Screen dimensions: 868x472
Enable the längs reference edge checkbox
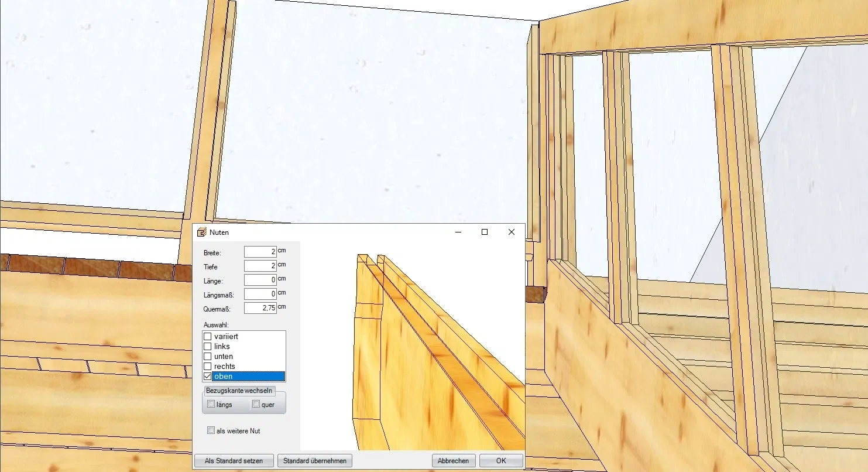[x=211, y=404]
